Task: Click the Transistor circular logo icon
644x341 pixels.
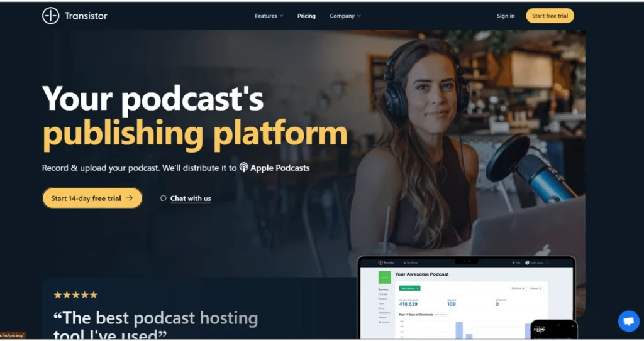Action: (x=50, y=16)
